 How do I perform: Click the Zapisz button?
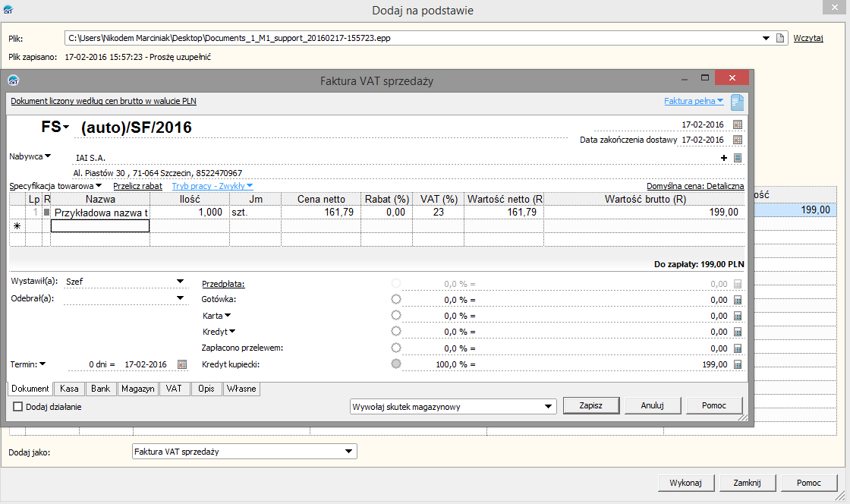[x=590, y=405]
